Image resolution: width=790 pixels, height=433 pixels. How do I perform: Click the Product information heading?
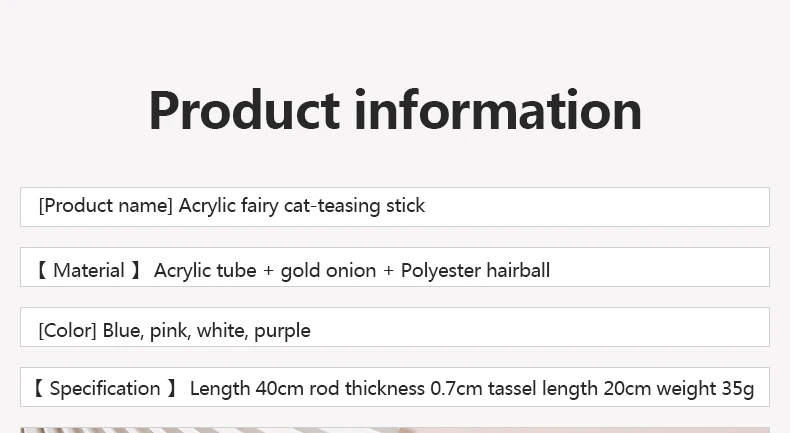click(x=395, y=111)
